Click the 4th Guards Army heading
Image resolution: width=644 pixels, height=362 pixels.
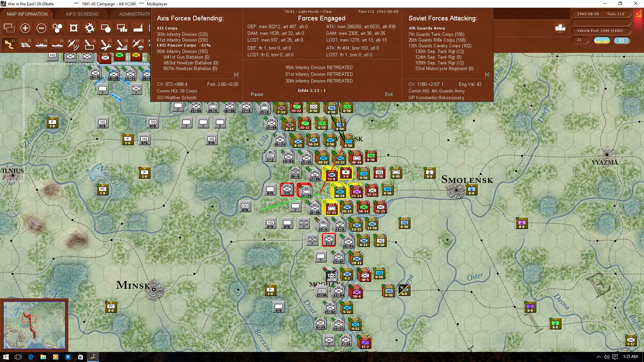tap(427, 28)
